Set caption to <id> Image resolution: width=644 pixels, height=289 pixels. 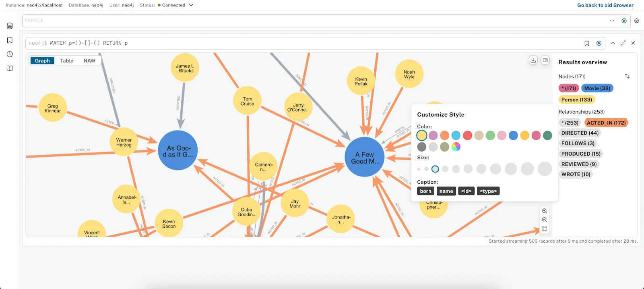pyautogui.click(x=466, y=191)
